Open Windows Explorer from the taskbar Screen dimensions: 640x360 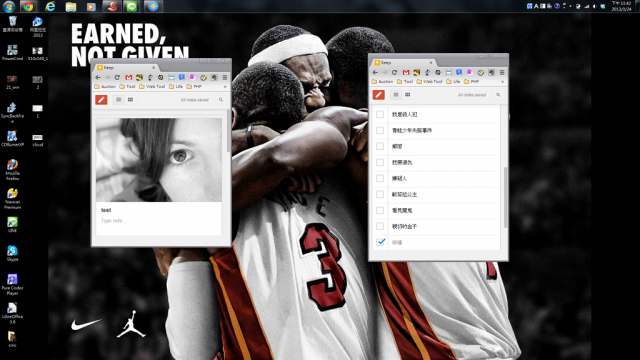click(71, 6)
